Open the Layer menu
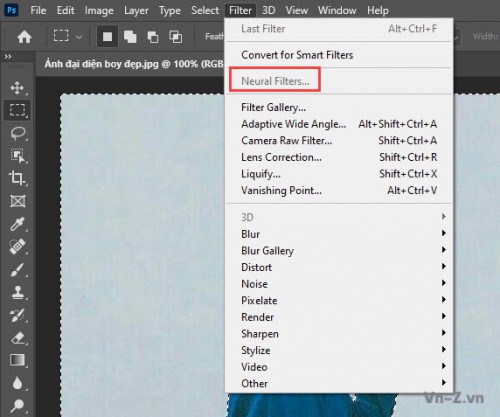The image size is (500, 417). pyautogui.click(x=136, y=10)
